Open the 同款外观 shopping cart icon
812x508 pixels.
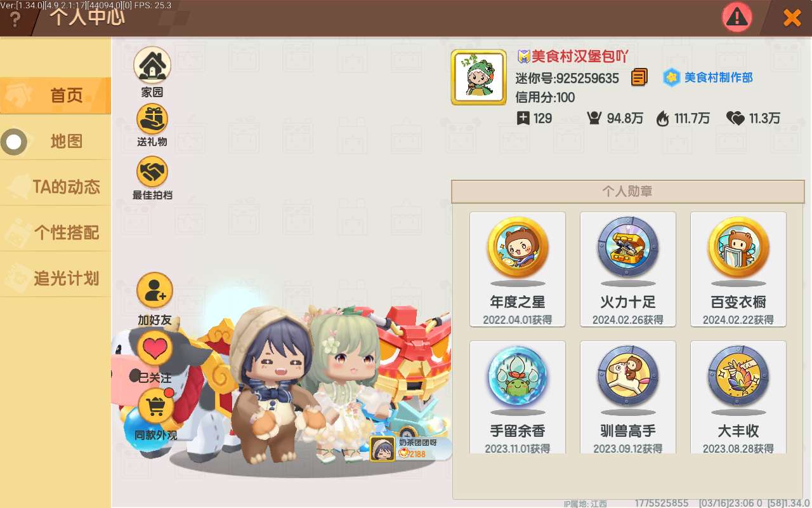tap(155, 405)
